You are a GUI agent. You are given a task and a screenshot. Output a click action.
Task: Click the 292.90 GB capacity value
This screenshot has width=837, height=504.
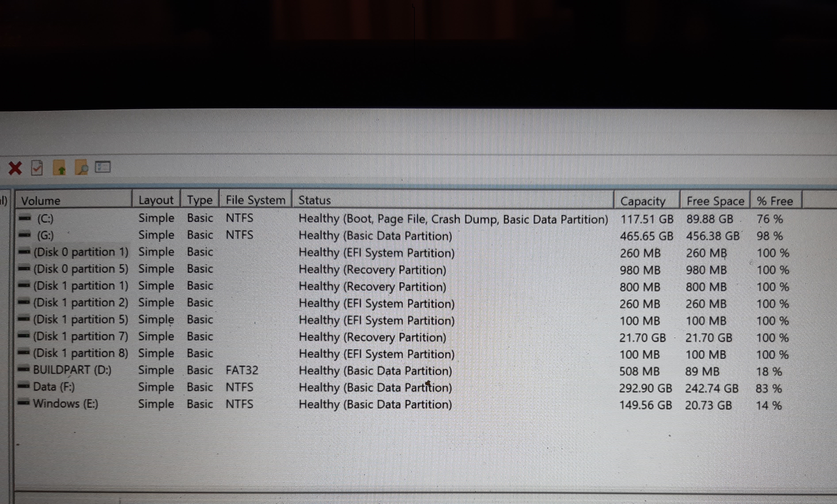click(x=645, y=388)
